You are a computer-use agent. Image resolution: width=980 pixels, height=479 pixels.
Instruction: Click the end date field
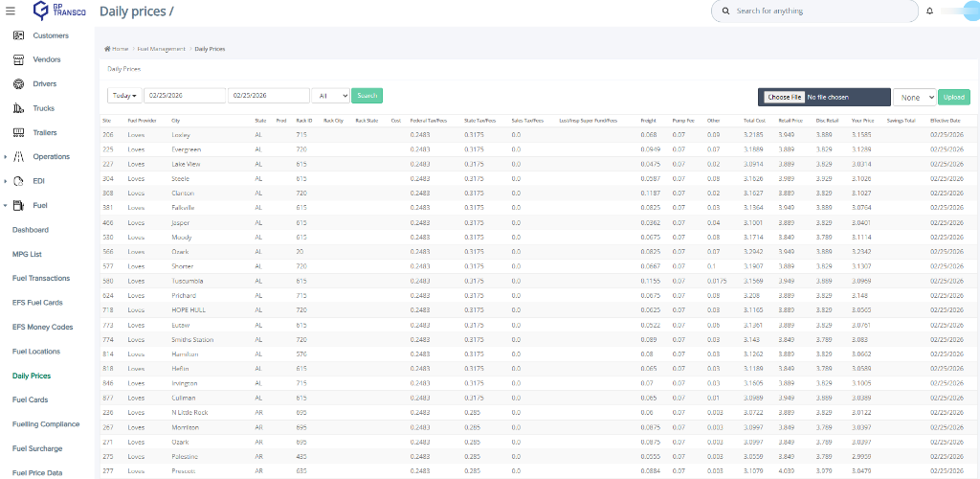[x=269, y=96]
